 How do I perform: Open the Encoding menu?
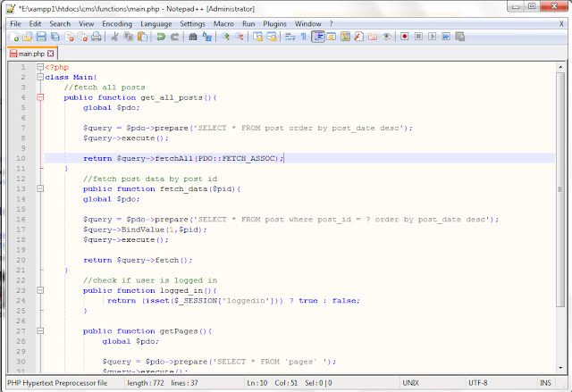117,24
